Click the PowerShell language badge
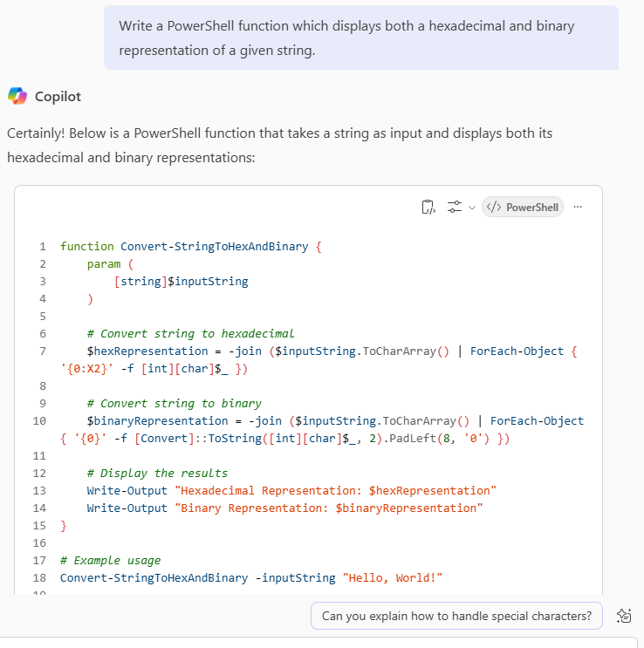Image resolution: width=644 pixels, height=648 pixels. pos(522,207)
